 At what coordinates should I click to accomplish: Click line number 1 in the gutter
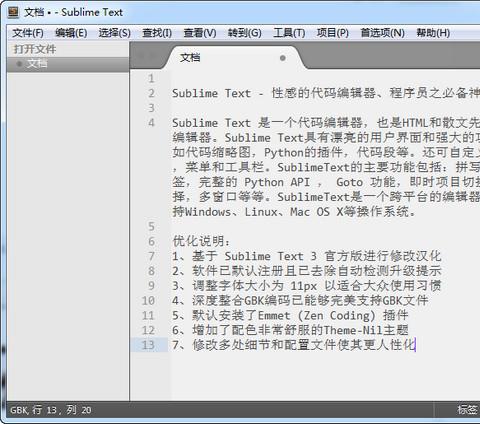point(151,79)
